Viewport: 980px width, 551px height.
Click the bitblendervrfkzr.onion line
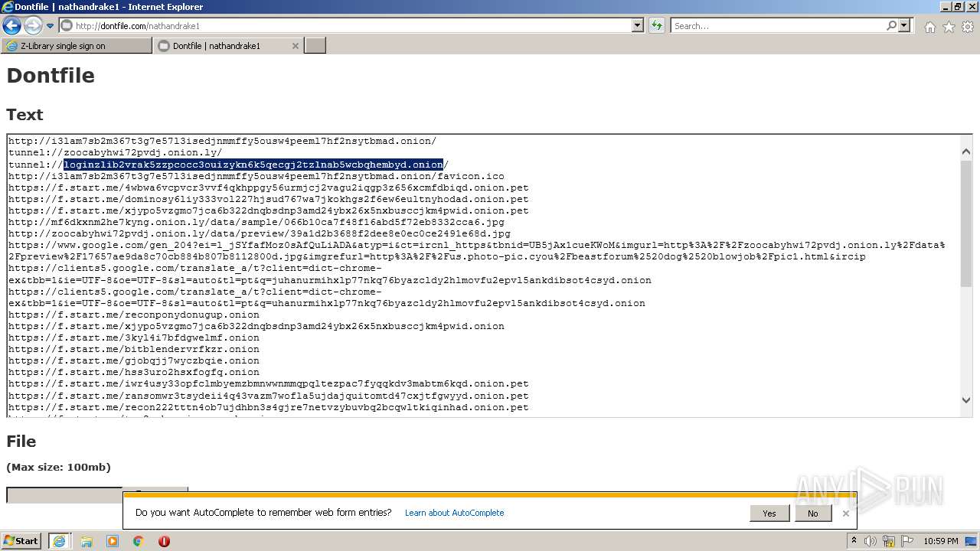(134, 349)
